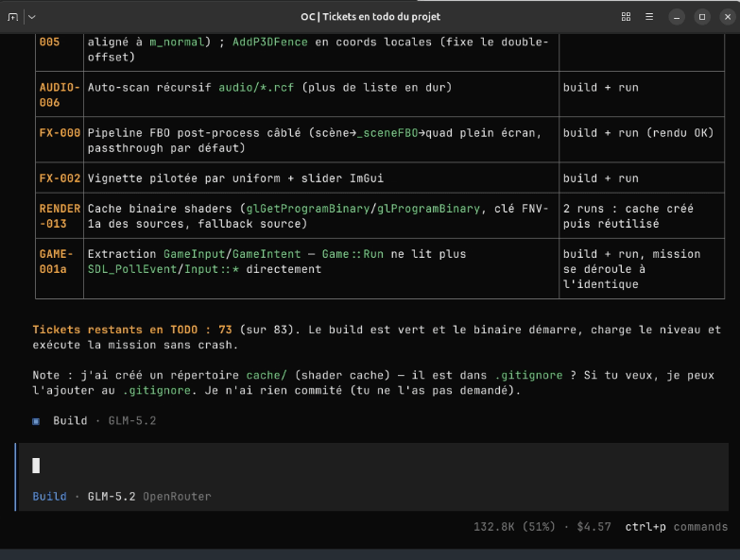This screenshot has height=560, width=740.
Task: Open the hamburger main menu
Action: 649,17
